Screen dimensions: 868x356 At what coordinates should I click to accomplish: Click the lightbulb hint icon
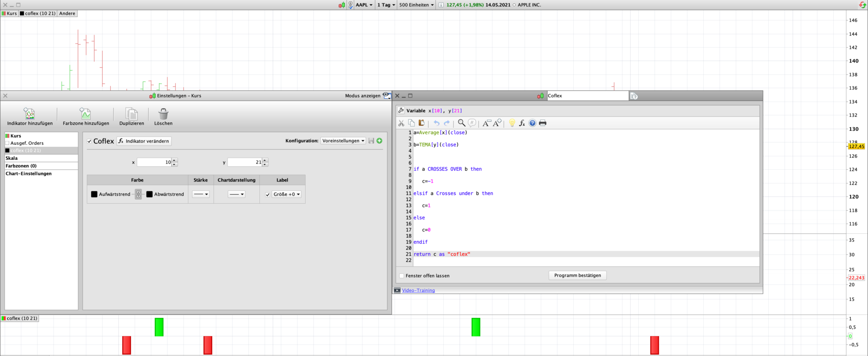(512, 123)
